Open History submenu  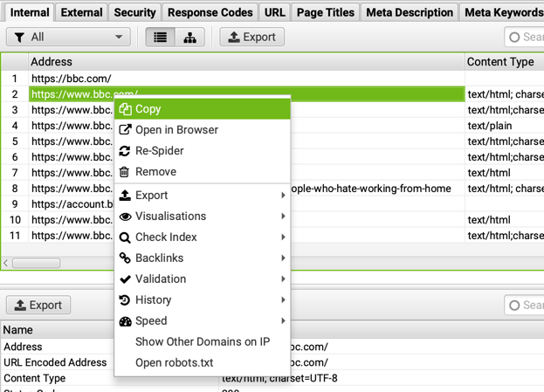203,299
